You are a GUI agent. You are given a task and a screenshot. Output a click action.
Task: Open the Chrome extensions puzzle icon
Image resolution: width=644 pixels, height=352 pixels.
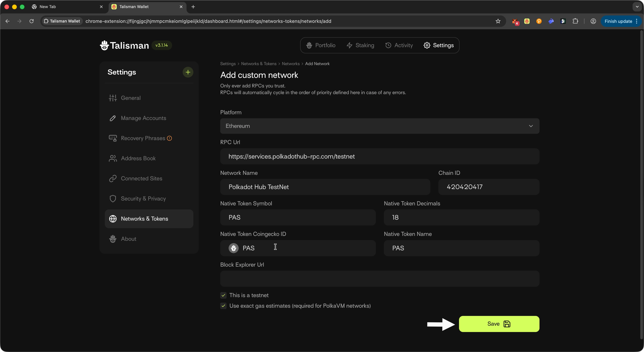575,21
